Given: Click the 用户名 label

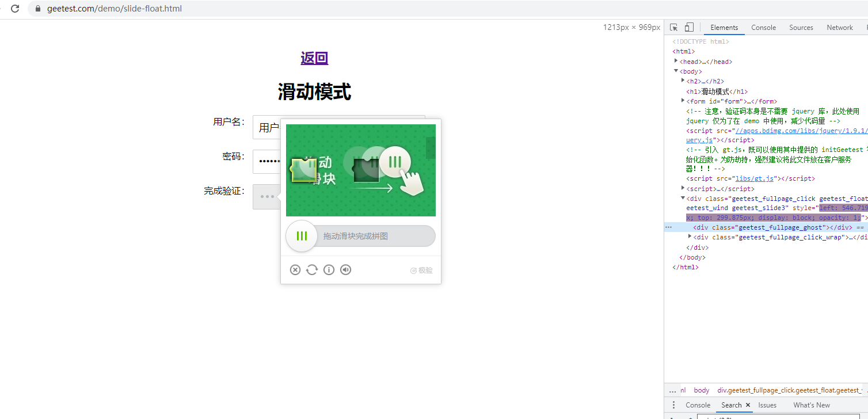Looking at the screenshot, I should (x=229, y=121).
